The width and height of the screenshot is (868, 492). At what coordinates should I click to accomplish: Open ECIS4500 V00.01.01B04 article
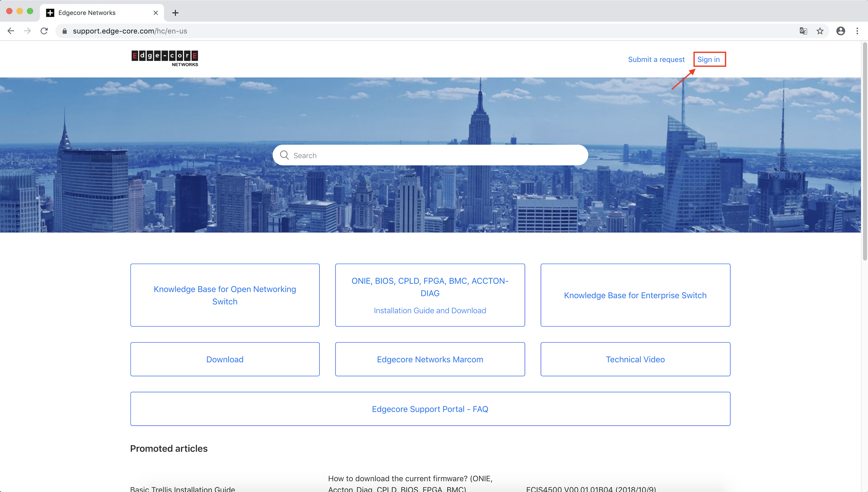click(591, 489)
